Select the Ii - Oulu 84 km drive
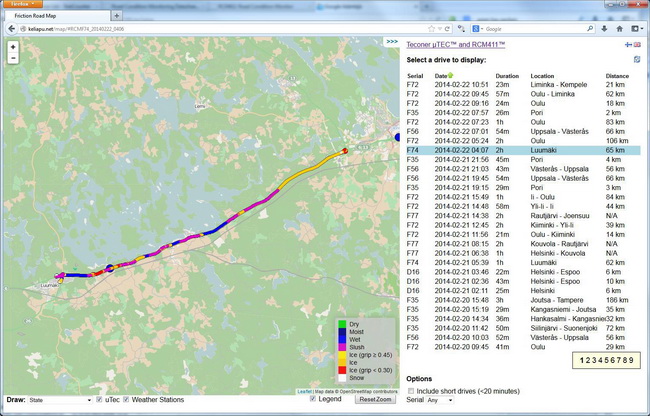This screenshot has height=416, width=650. click(x=523, y=197)
